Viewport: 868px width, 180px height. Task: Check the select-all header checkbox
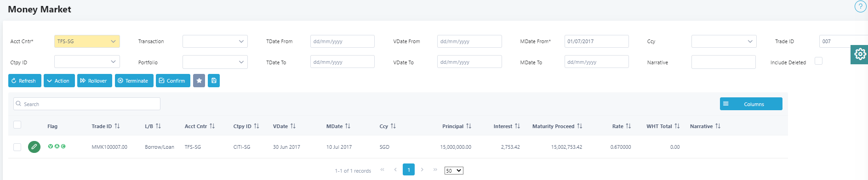[x=17, y=125]
